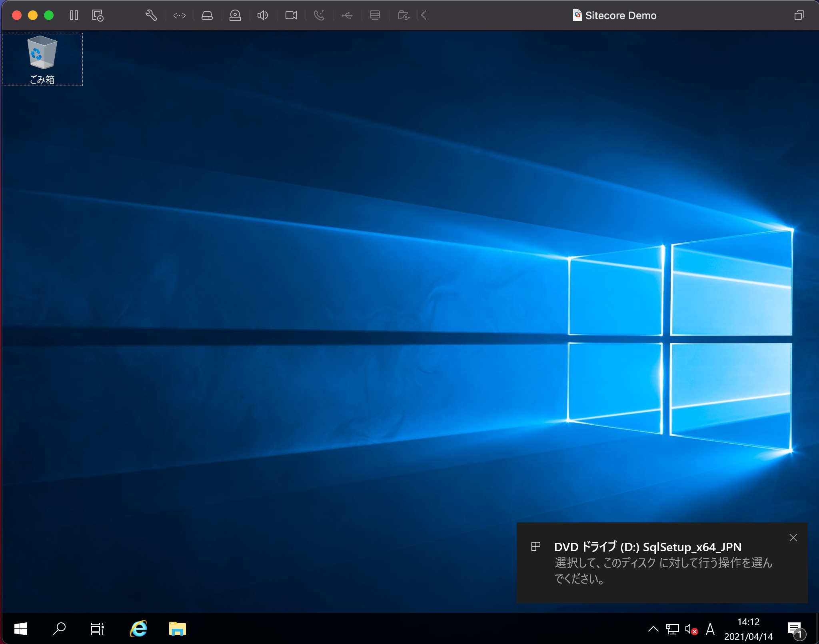This screenshot has width=819, height=644.
Task: Click the CD/DVD drive icon
Action: 235,16
